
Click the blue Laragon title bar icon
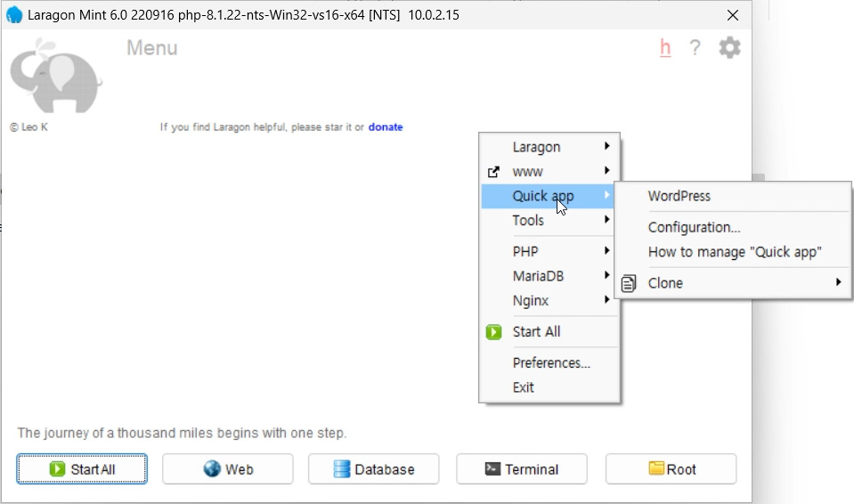tap(14, 15)
